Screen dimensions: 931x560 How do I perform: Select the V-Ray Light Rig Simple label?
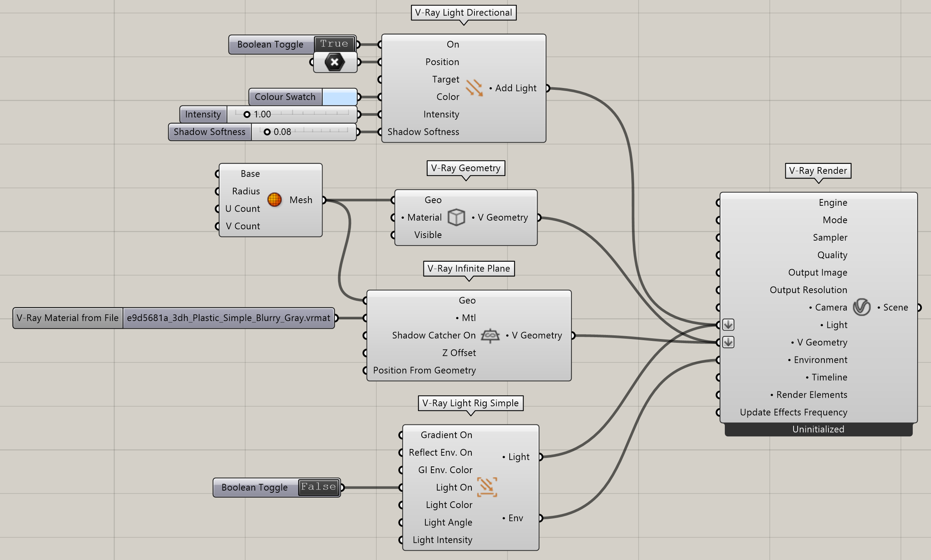(470, 403)
